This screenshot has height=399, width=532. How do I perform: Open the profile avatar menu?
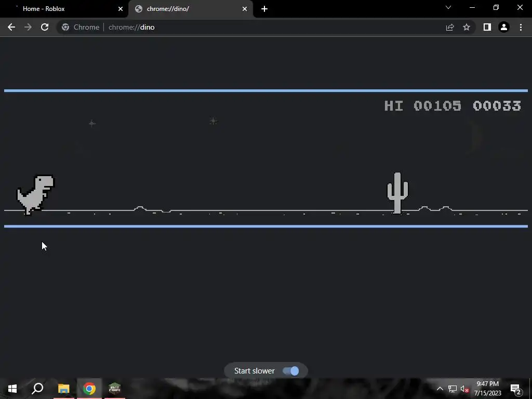(x=504, y=27)
